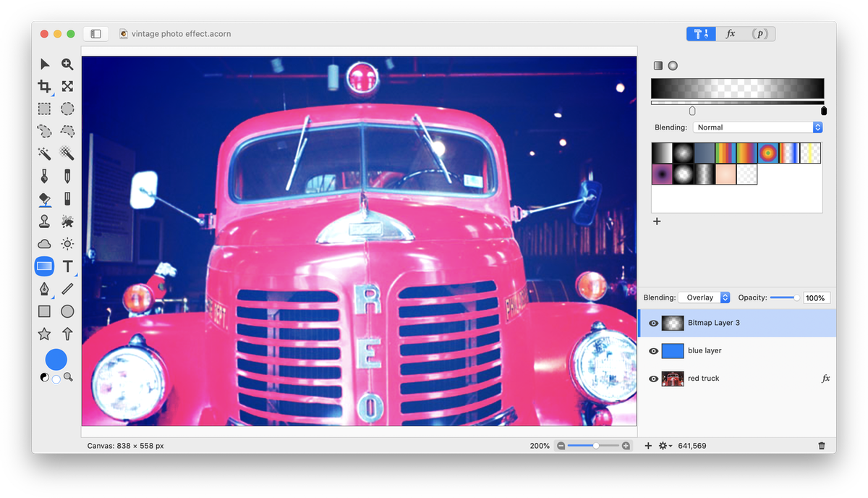
Task: Switch gradient type to radial
Action: point(673,66)
